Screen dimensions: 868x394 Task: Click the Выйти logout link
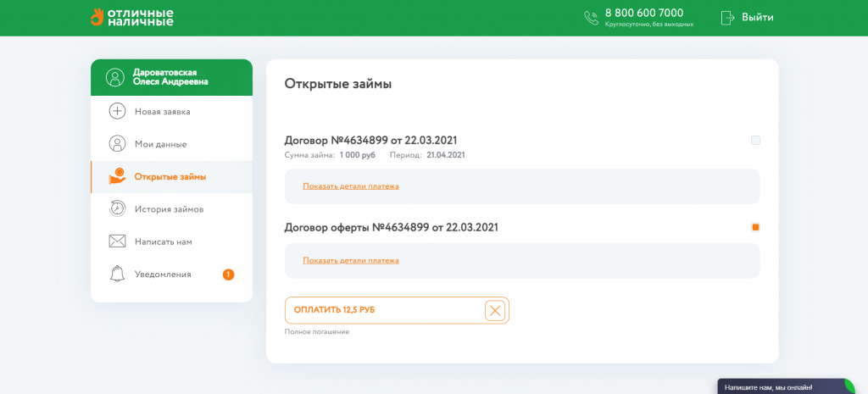tap(758, 17)
